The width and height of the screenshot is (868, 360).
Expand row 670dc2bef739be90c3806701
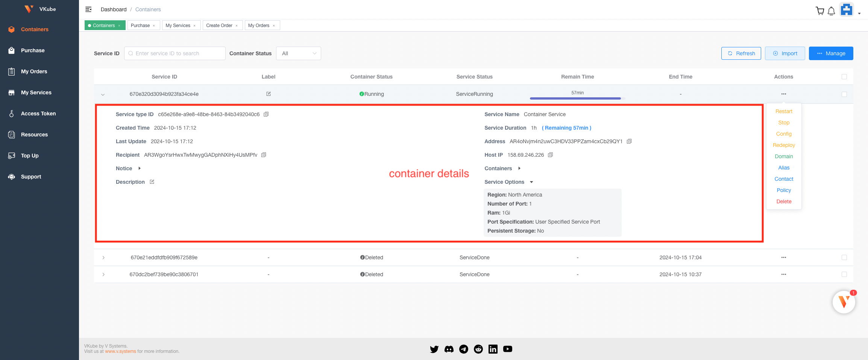click(103, 274)
